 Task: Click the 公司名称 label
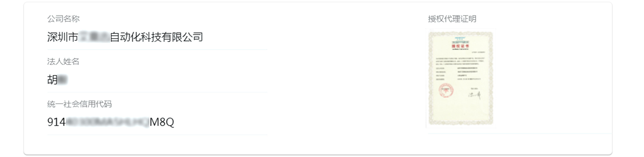click(x=63, y=19)
